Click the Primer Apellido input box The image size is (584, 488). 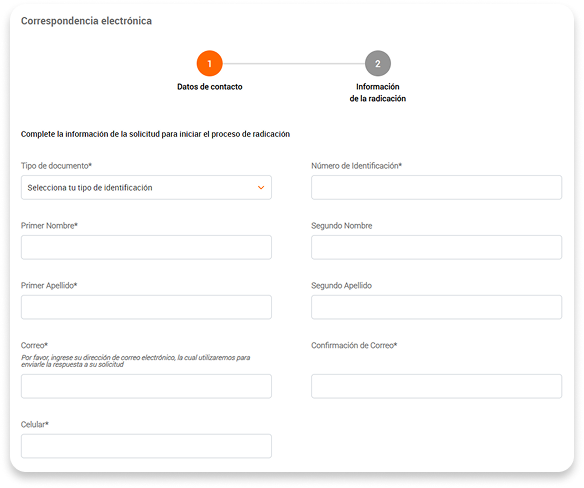click(146, 307)
